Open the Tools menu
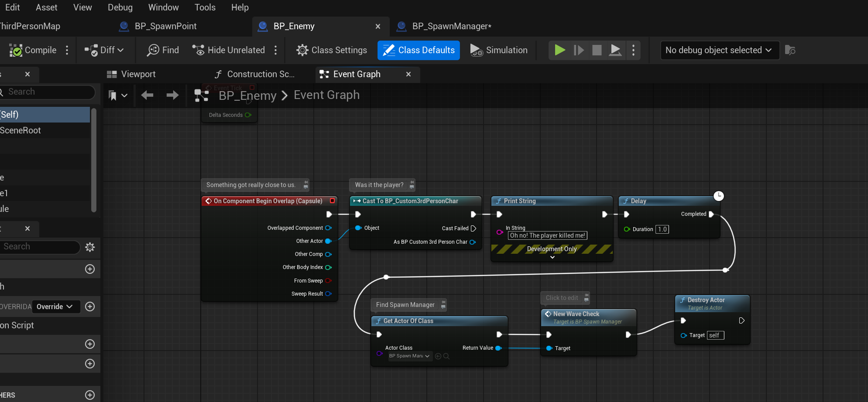 (205, 7)
